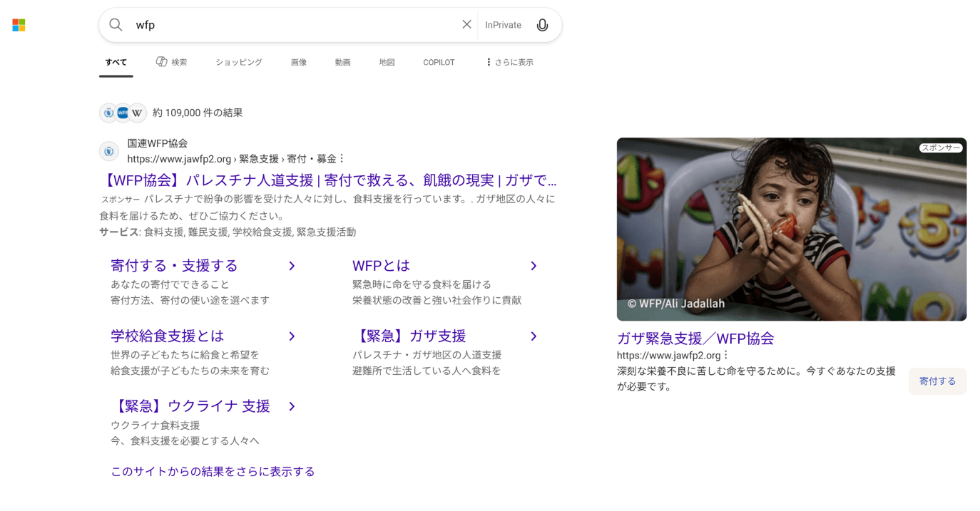Click the first source favicon beside result count
Image resolution: width=980 pixels, height=511 pixels.
click(108, 113)
